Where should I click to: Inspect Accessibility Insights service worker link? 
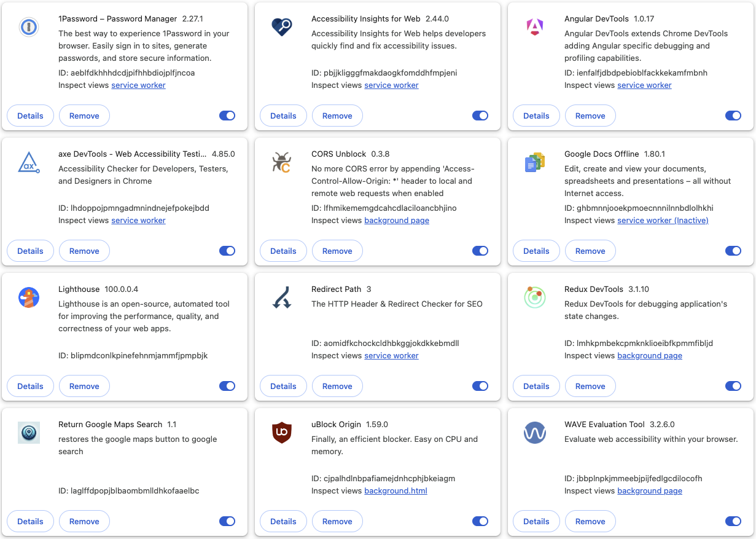[391, 85]
